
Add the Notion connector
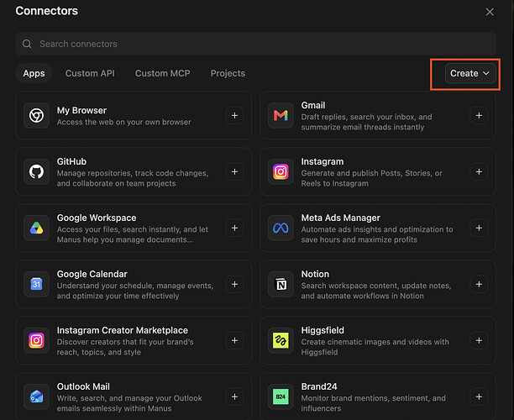pyautogui.click(x=479, y=284)
